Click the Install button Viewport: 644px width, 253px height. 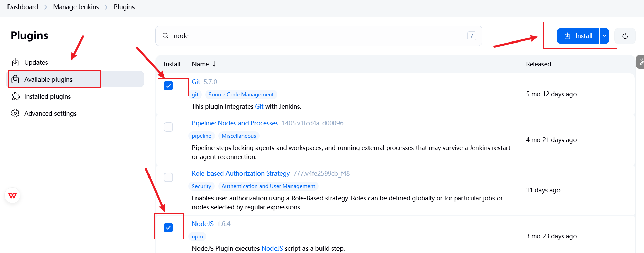pyautogui.click(x=578, y=36)
